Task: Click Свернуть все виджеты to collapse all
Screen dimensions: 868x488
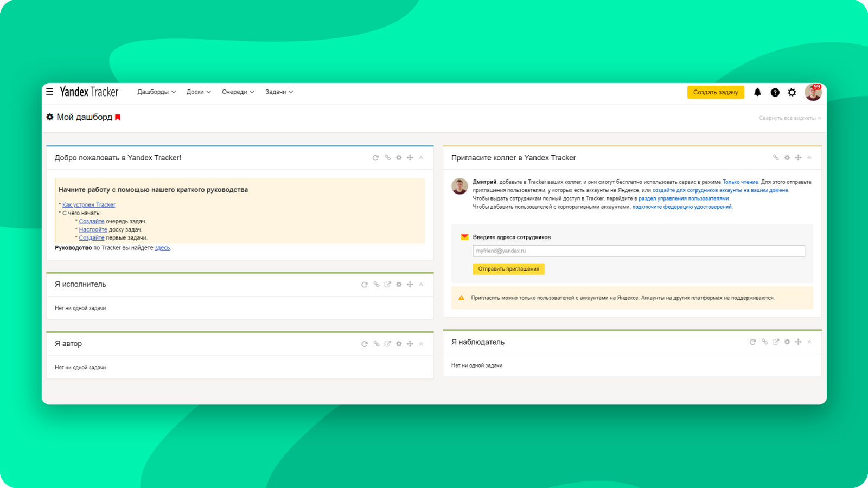Action: tap(790, 118)
